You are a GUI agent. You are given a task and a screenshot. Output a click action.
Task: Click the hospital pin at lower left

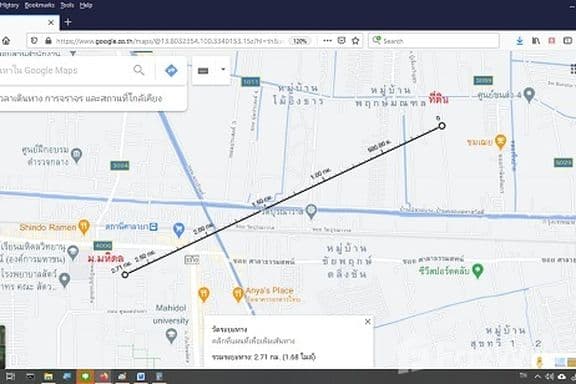pyautogui.click(x=65, y=280)
